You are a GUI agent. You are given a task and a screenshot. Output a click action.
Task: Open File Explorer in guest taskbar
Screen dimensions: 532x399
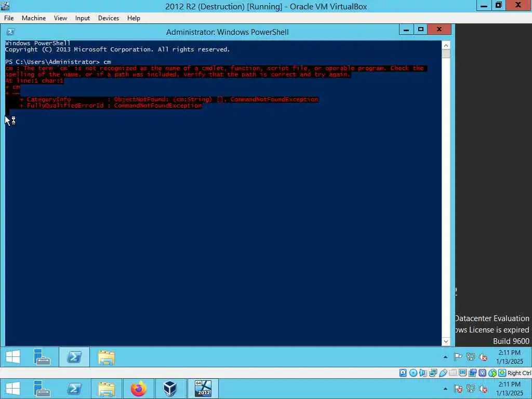(106, 357)
